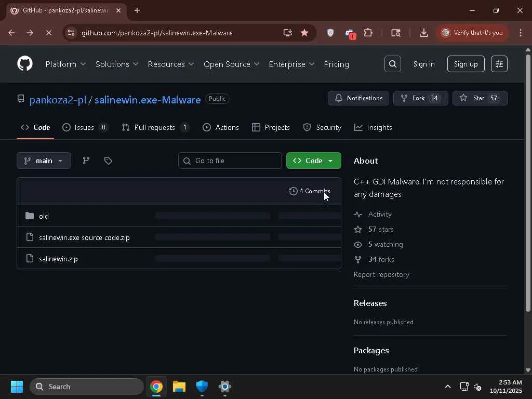Open Chrome downloads icon
Viewport: 532px width, 399px height.
pos(423,33)
